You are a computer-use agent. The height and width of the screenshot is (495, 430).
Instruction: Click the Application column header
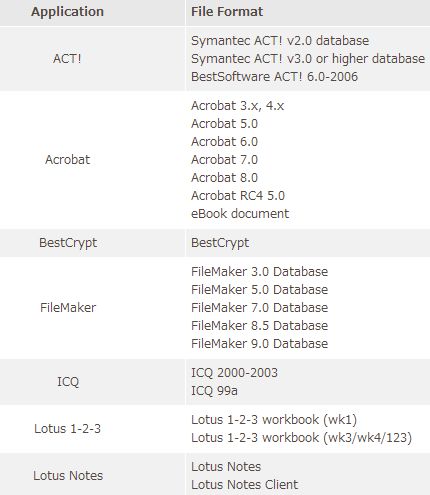tap(67, 12)
